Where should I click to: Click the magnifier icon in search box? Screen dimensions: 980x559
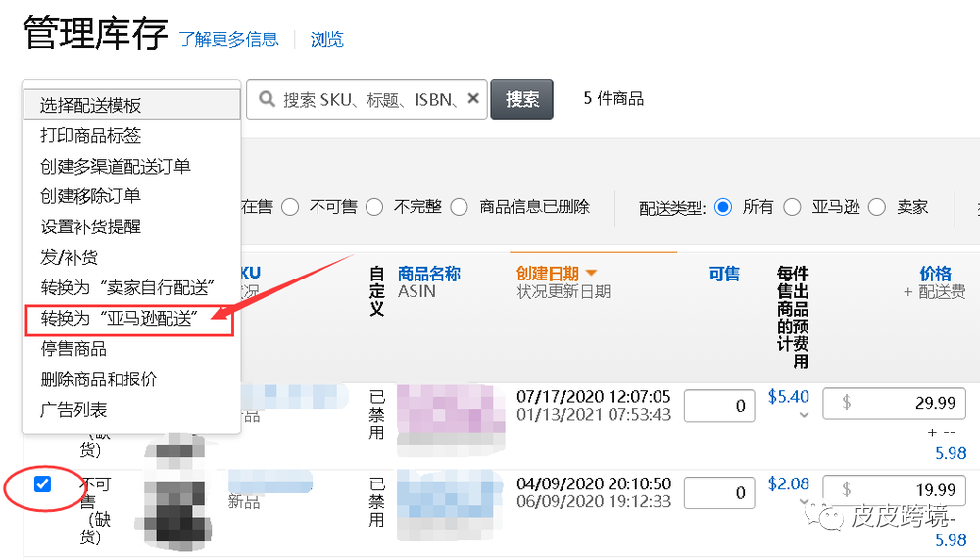click(x=267, y=99)
